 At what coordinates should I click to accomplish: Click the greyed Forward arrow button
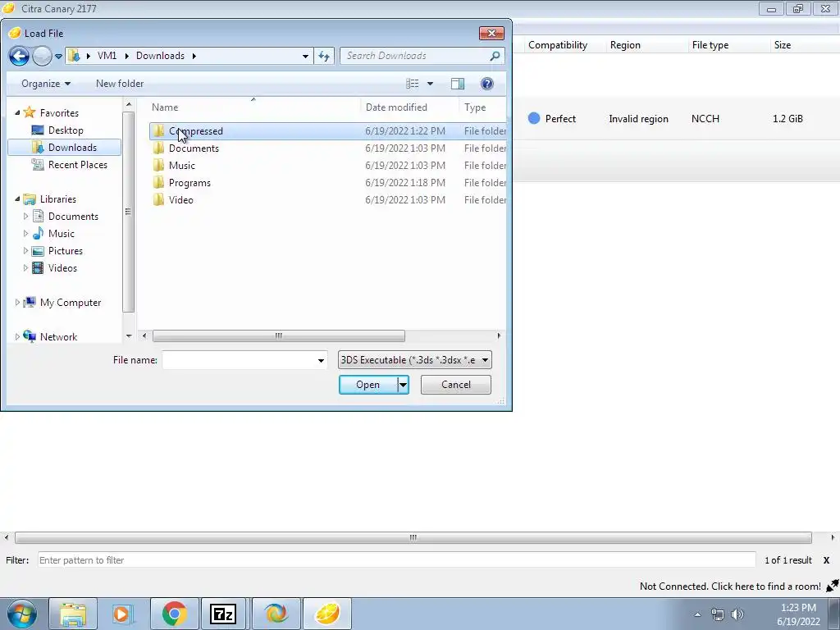tap(42, 56)
